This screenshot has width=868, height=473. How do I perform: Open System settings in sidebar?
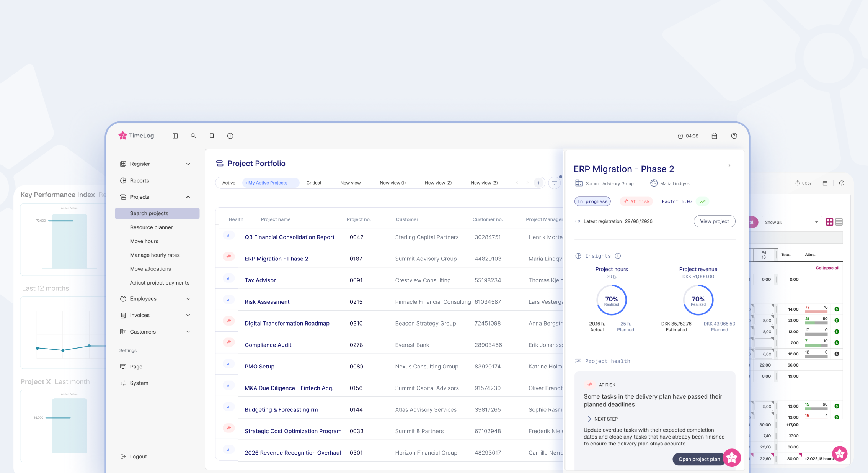[x=134, y=383]
